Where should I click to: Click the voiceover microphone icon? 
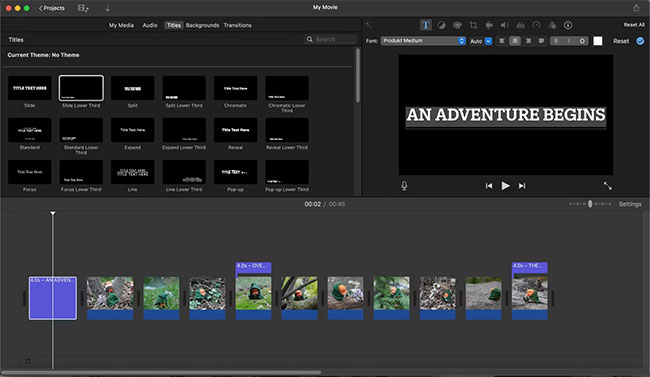point(404,186)
